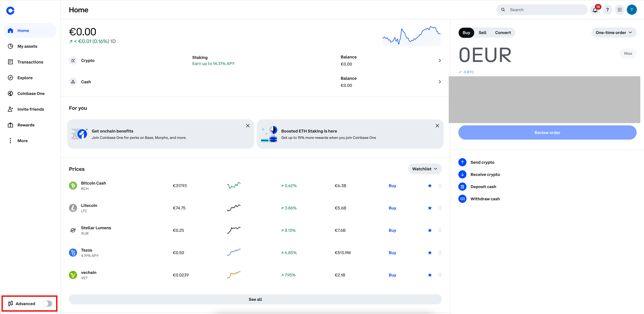
Task: Open the One-time order dropdown
Action: (x=614, y=32)
